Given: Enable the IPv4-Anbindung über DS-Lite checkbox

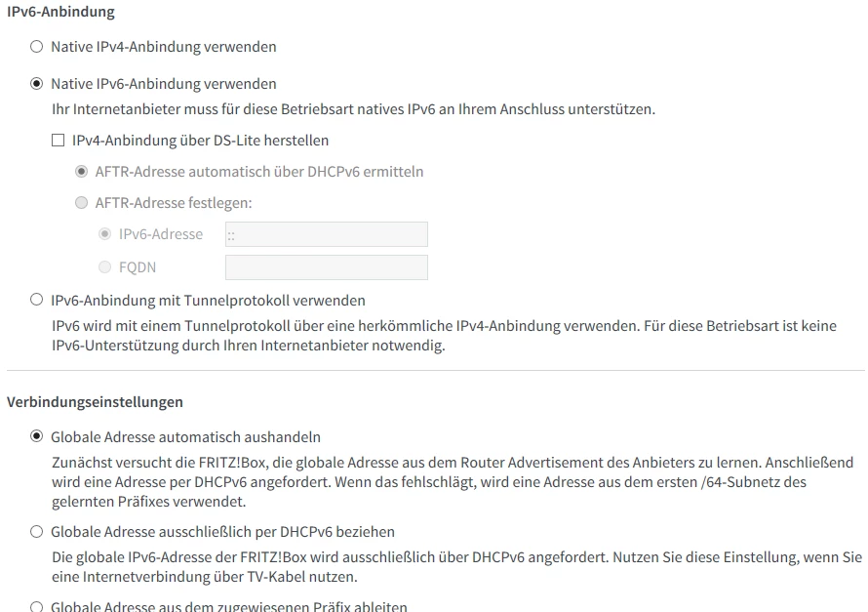Looking at the screenshot, I should [58, 141].
